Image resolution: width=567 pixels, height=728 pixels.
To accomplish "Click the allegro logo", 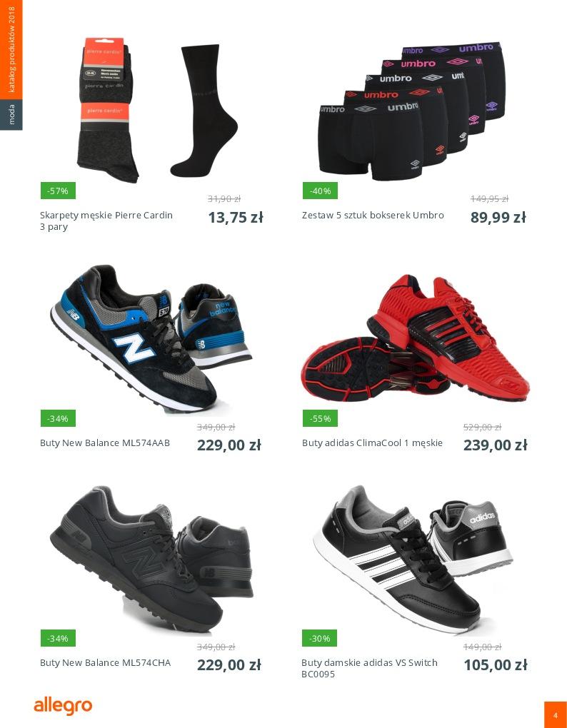I will pos(63,706).
